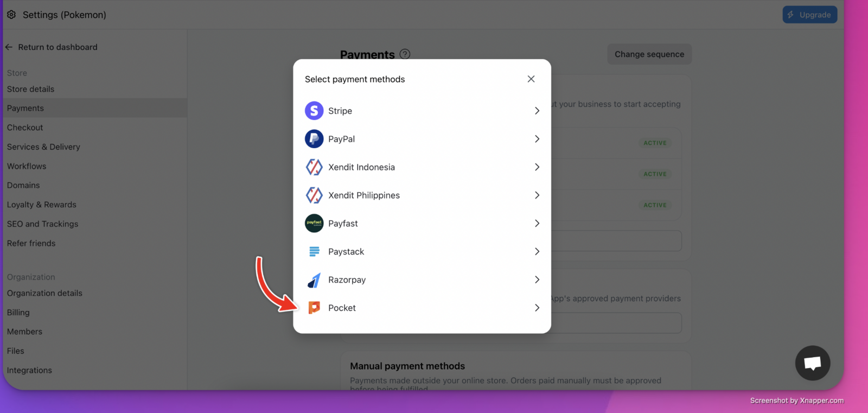Click the Change sequence button

[649, 54]
